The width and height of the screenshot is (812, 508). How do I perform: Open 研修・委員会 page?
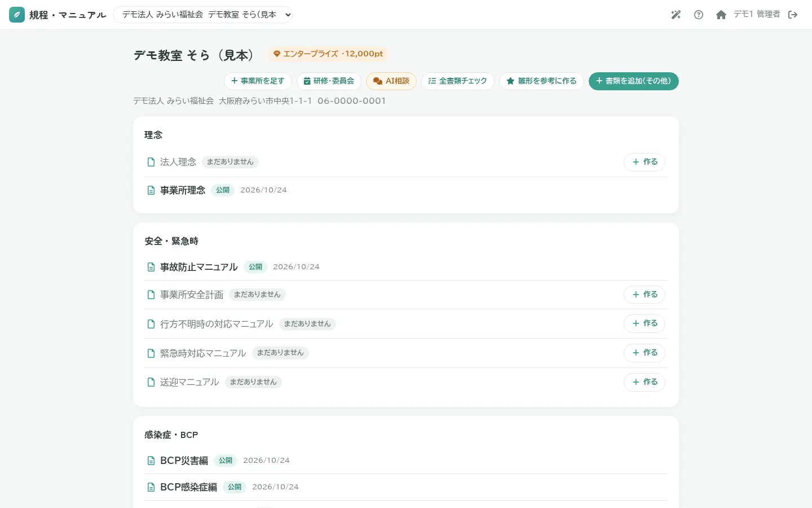pos(329,81)
